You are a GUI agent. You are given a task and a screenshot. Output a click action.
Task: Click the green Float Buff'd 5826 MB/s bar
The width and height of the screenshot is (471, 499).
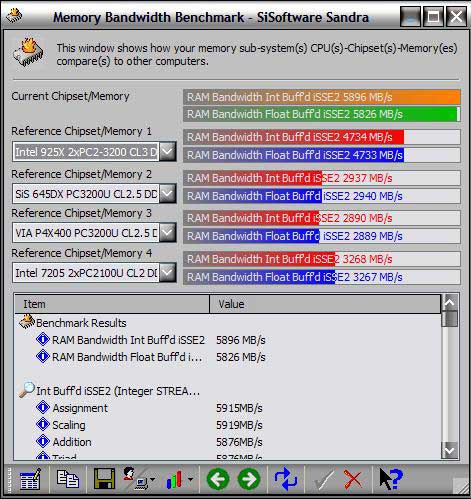322,114
